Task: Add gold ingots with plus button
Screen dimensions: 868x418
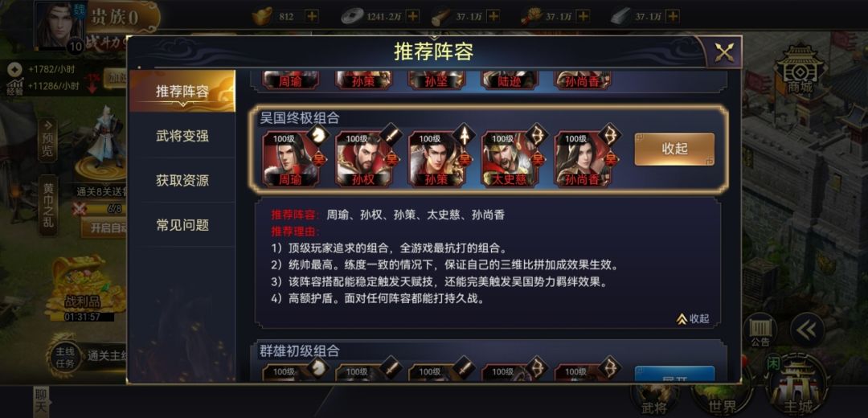Action: (312, 17)
